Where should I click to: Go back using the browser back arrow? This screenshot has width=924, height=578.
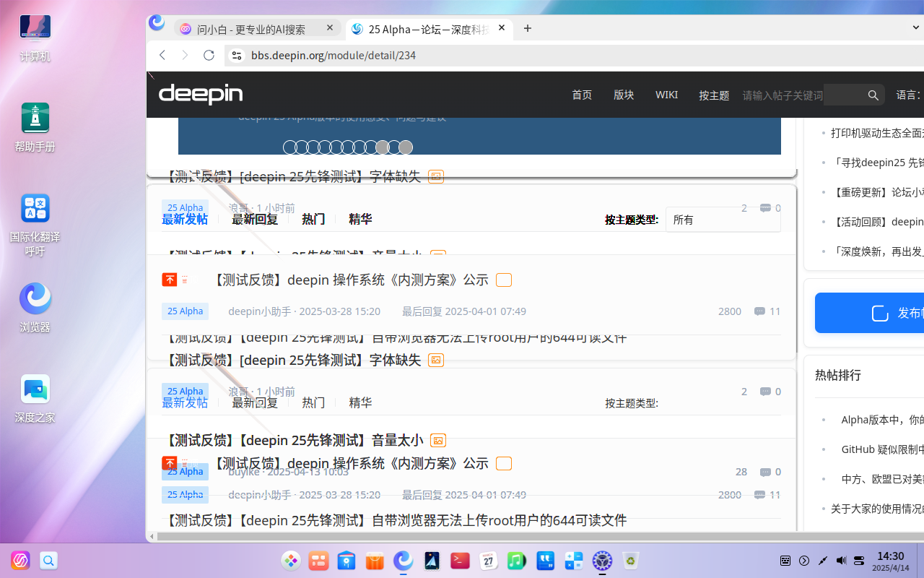[x=162, y=55]
